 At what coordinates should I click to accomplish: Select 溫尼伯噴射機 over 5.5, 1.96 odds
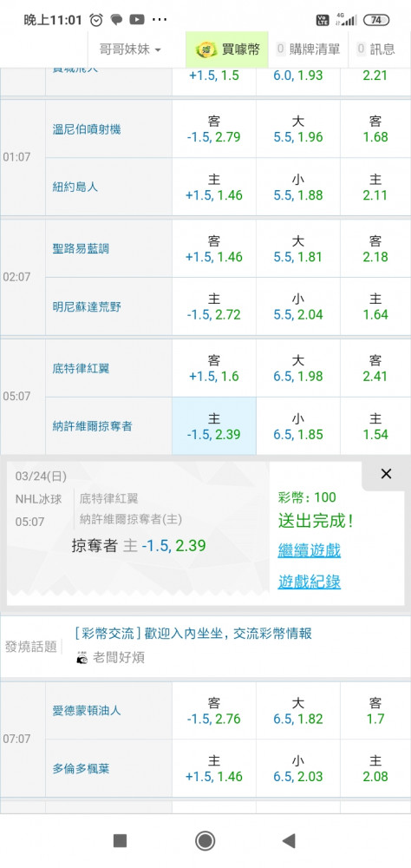(298, 129)
